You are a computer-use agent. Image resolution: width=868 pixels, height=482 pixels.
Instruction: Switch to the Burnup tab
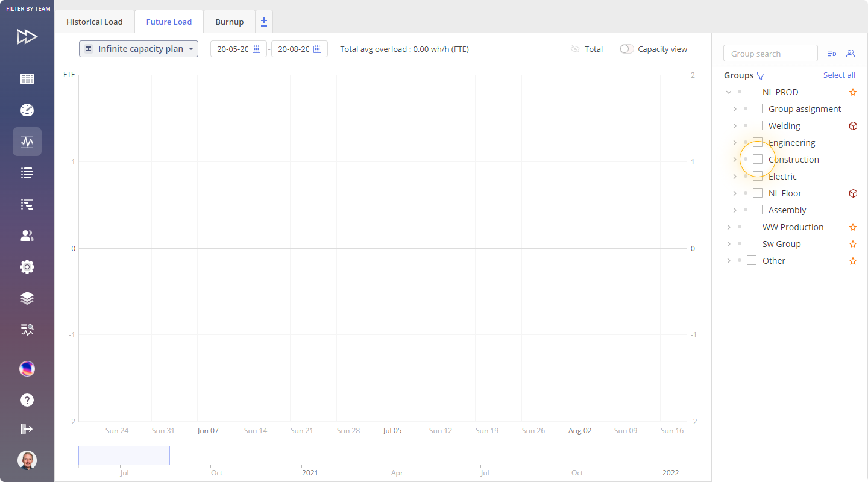point(230,22)
